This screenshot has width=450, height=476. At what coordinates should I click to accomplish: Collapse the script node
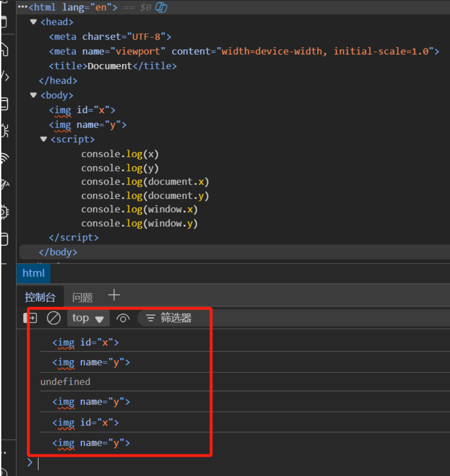[x=43, y=139]
